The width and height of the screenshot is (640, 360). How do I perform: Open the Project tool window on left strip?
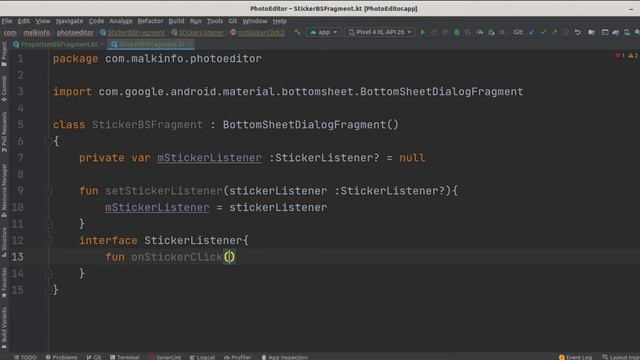4,54
